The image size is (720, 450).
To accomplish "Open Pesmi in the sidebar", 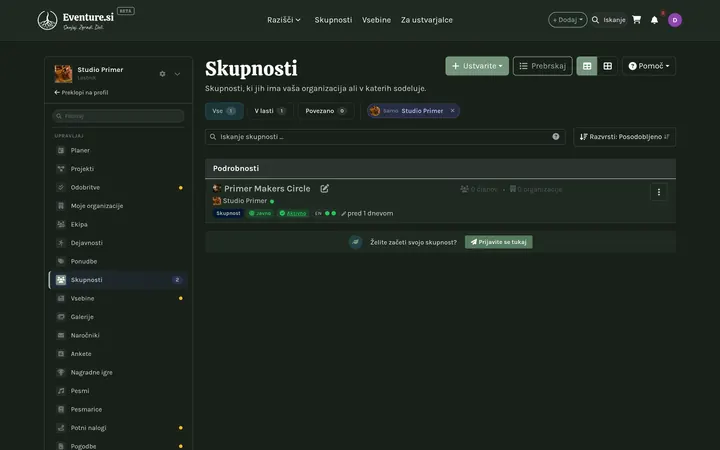I will (x=118, y=391).
